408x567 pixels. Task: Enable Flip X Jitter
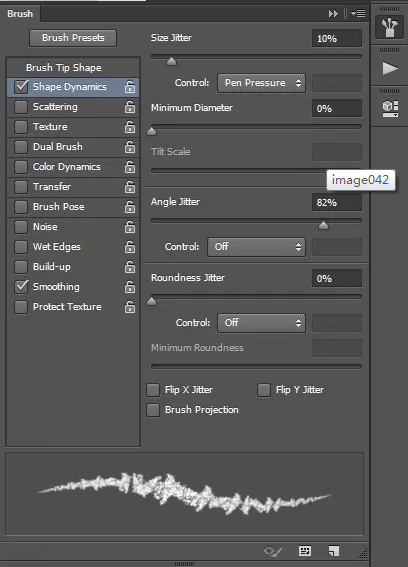(x=153, y=390)
